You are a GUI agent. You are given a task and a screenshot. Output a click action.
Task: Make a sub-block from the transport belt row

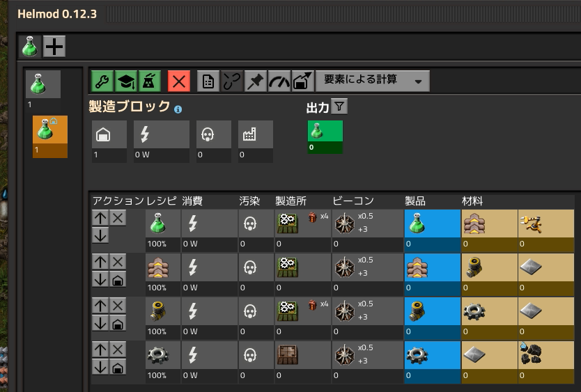(118, 279)
